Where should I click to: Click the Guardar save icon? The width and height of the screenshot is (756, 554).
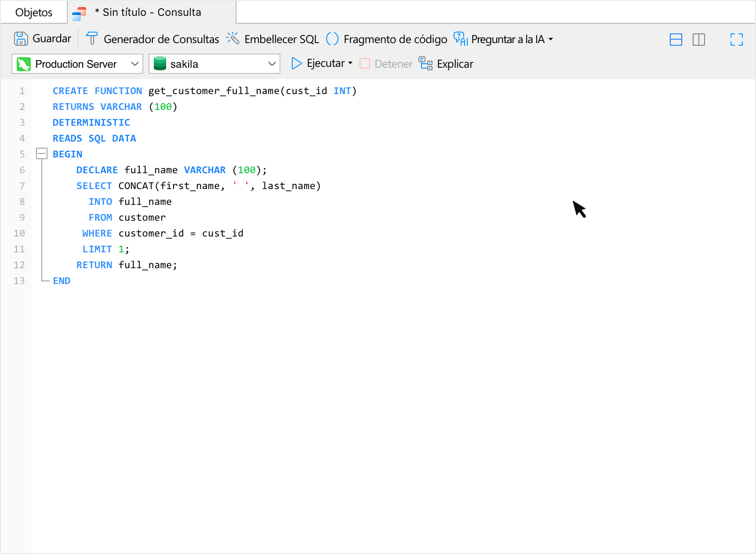pyautogui.click(x=21, y=39)
